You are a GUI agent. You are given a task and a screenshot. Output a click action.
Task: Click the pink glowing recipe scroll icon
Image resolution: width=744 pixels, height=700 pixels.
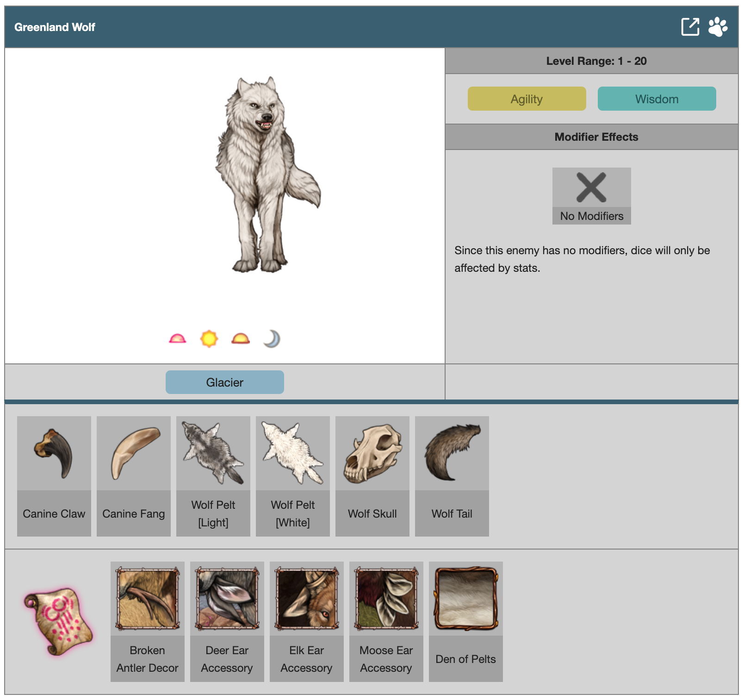(58, 621)
